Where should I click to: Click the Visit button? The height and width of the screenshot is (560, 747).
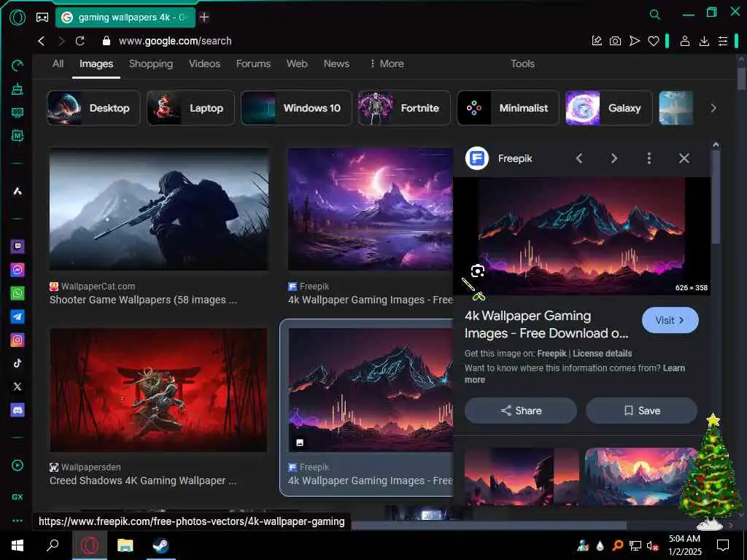pyautogui.click(x=670, y=320)
